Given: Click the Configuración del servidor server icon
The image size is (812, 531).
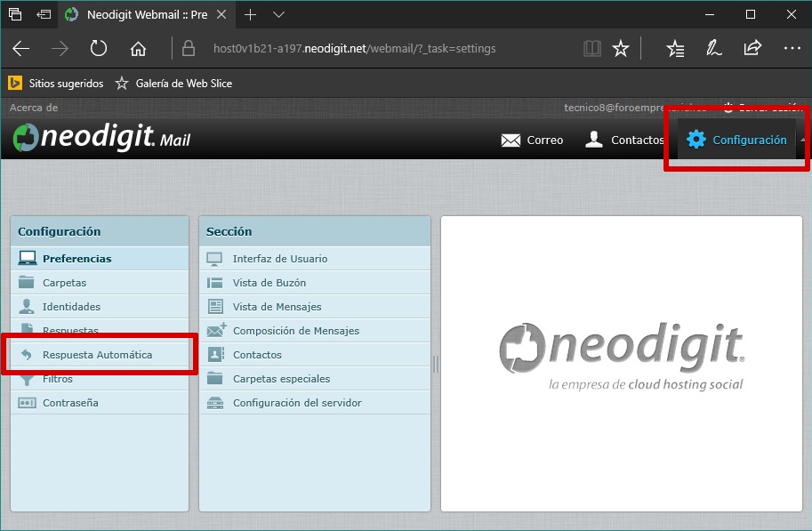Looking at the screenshot, I should point(215,403).
